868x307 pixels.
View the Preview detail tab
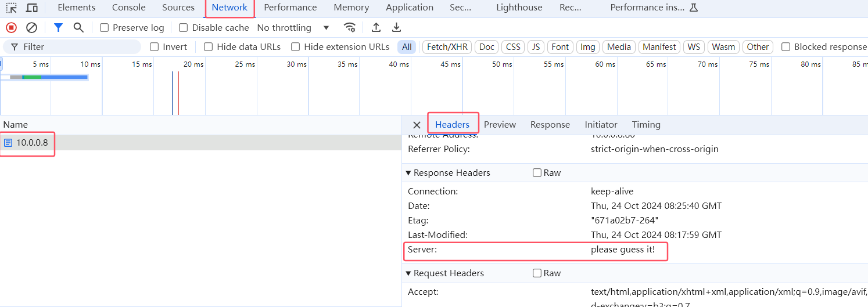coord(500,125)
